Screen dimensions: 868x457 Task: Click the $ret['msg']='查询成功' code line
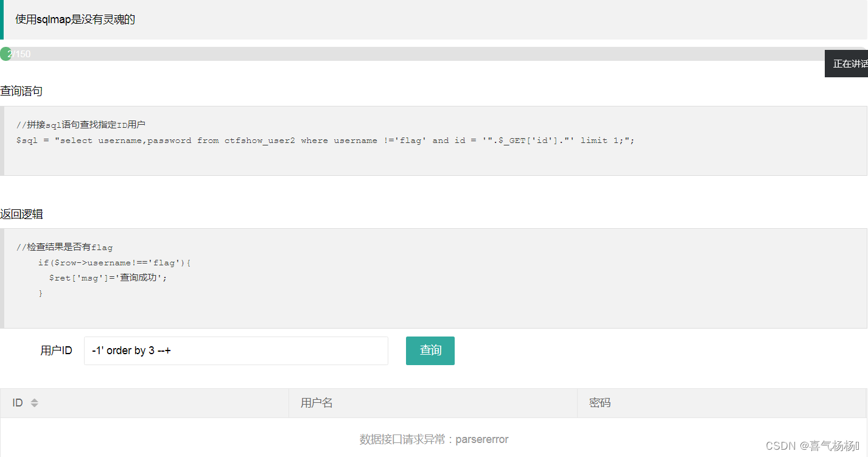point(108,277)
